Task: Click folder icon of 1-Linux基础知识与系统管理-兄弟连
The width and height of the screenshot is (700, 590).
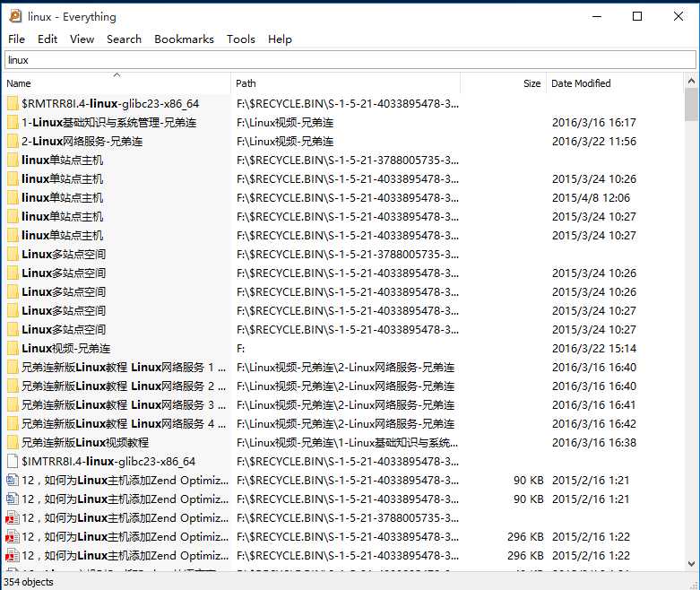Action: [13, 122]
